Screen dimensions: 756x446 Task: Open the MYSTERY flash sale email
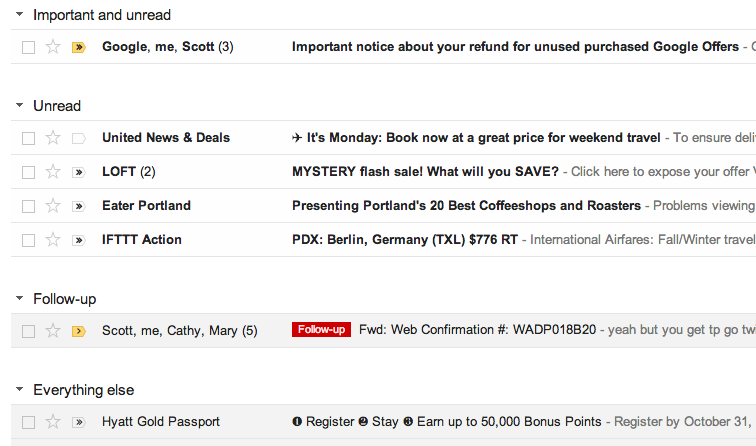point(425,172)
